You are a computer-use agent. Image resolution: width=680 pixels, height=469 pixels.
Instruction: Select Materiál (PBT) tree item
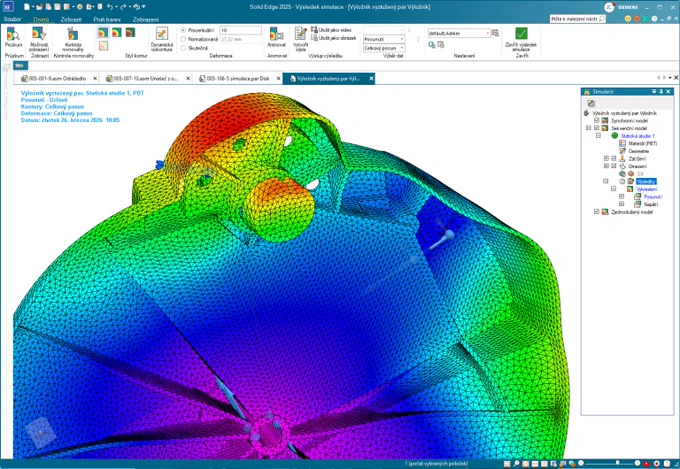point(643,144)
